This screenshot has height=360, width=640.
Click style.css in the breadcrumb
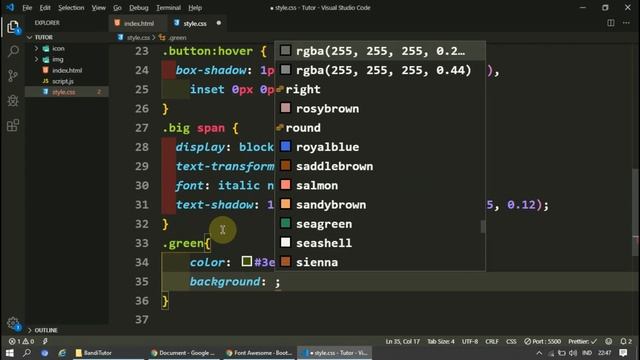pyautogui.click(x=138, y=38)
